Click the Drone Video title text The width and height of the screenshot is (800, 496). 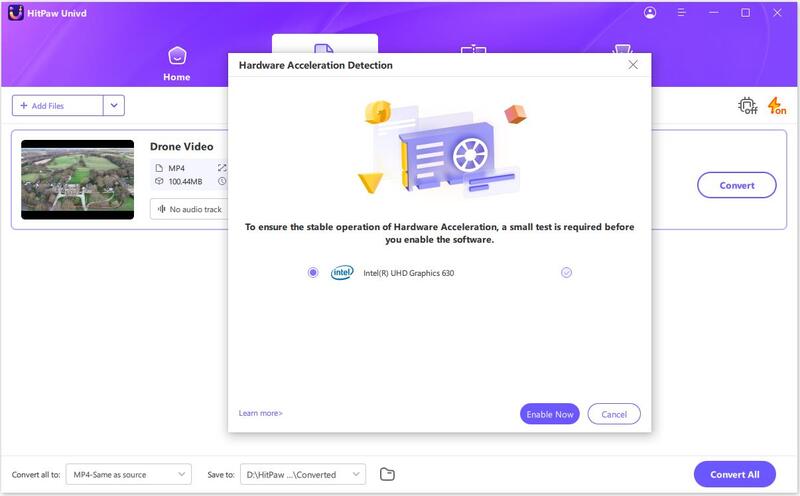coord(182,146)
